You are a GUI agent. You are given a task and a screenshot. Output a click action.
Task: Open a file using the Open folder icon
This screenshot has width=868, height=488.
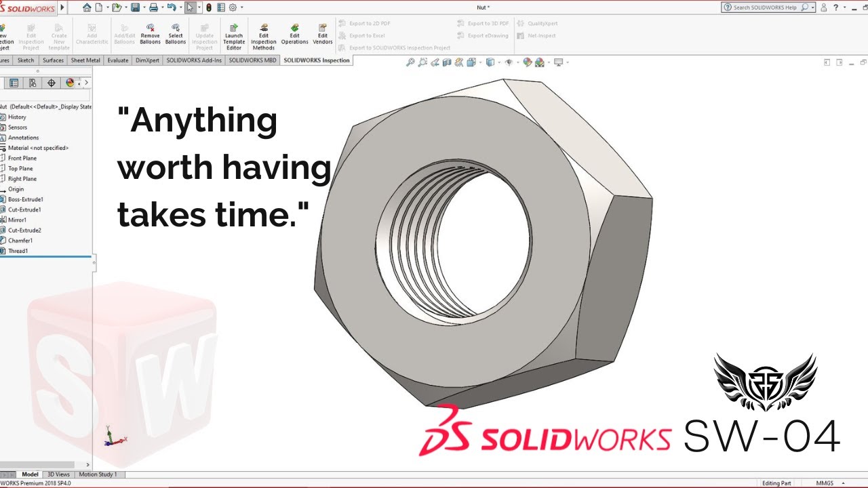pyautogui.click(x=117, y=7)
